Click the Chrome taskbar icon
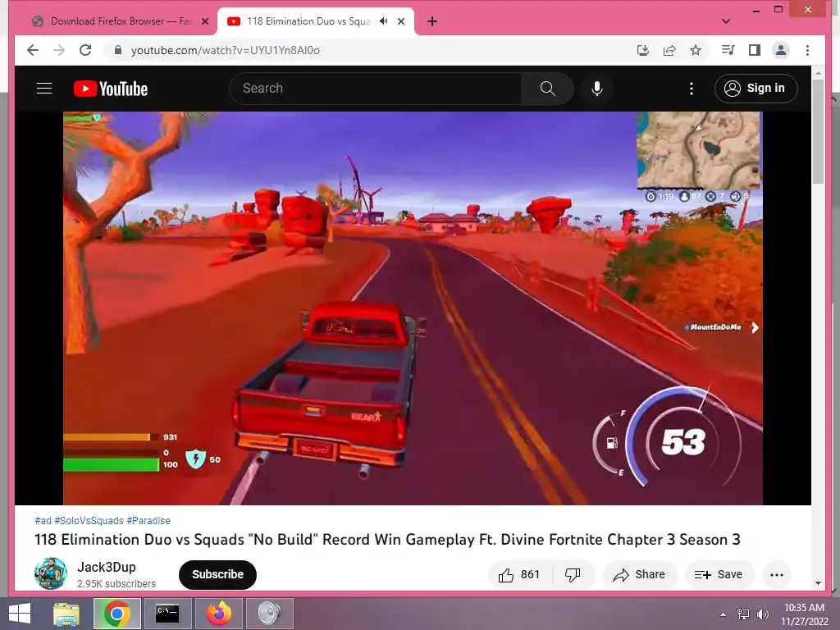Viewport: 840px width, 630px height. (x=116, y=614)
